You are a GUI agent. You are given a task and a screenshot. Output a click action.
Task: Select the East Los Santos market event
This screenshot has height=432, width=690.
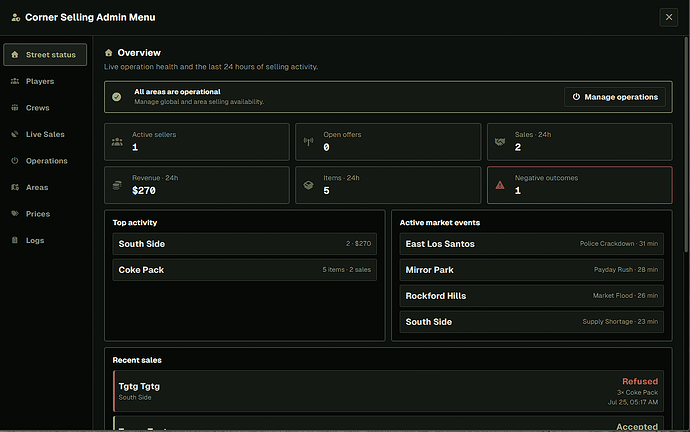[532, 244]
